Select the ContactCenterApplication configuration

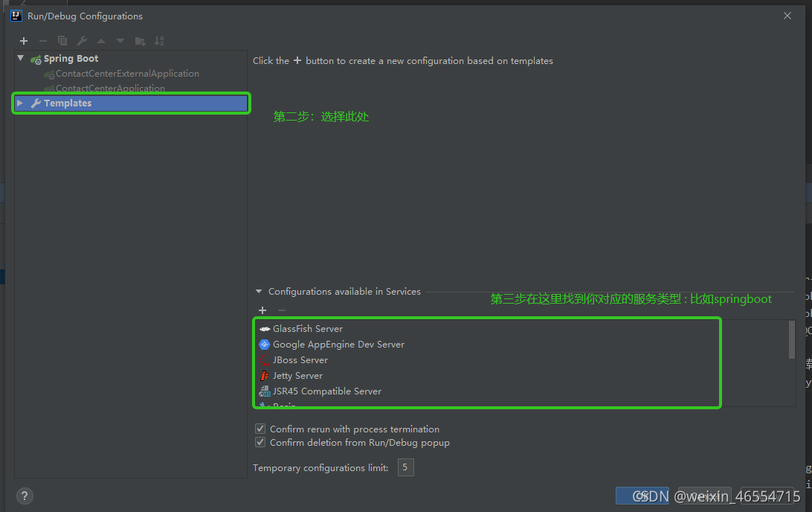pos(110,88)
